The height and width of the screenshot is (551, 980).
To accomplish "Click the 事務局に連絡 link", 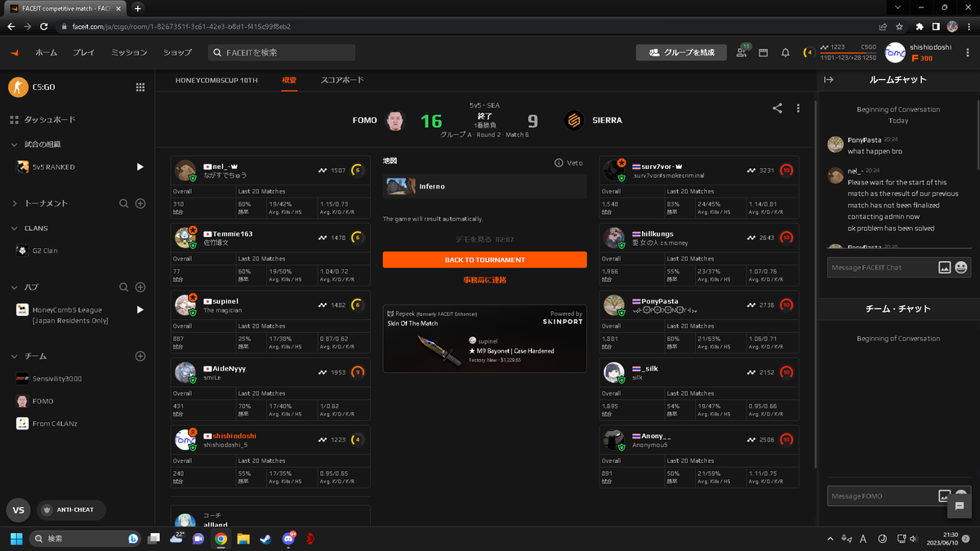I will (x=485, y=280).
